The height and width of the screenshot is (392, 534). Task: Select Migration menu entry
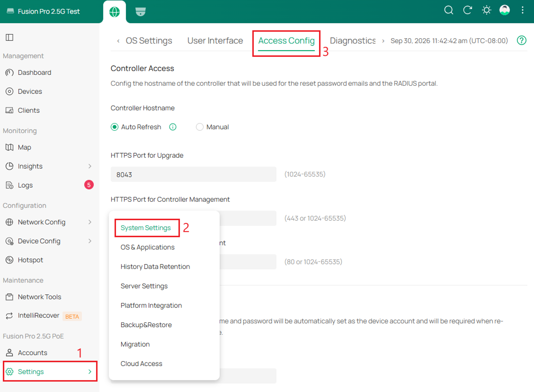tap(135, 344)
